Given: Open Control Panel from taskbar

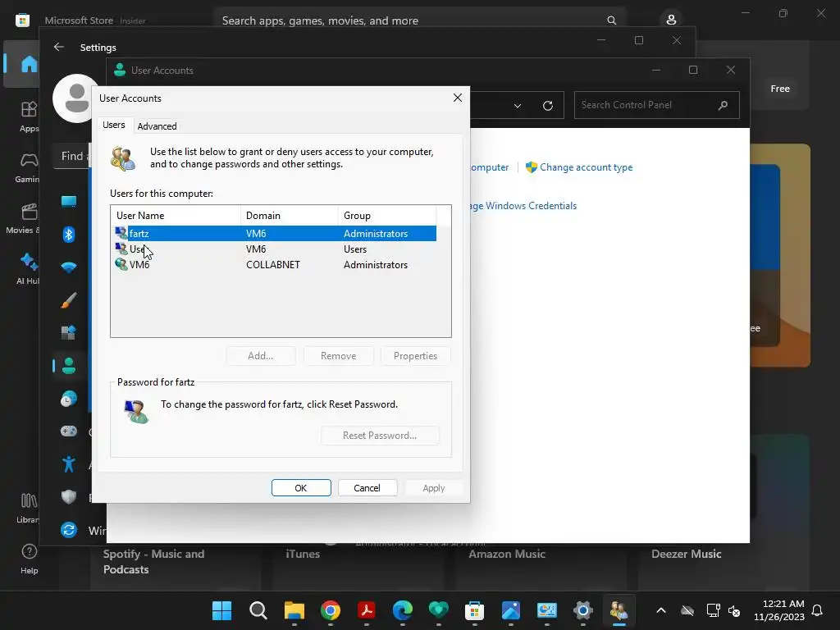Looking at the screenshot, I should [x=547, y=610].
